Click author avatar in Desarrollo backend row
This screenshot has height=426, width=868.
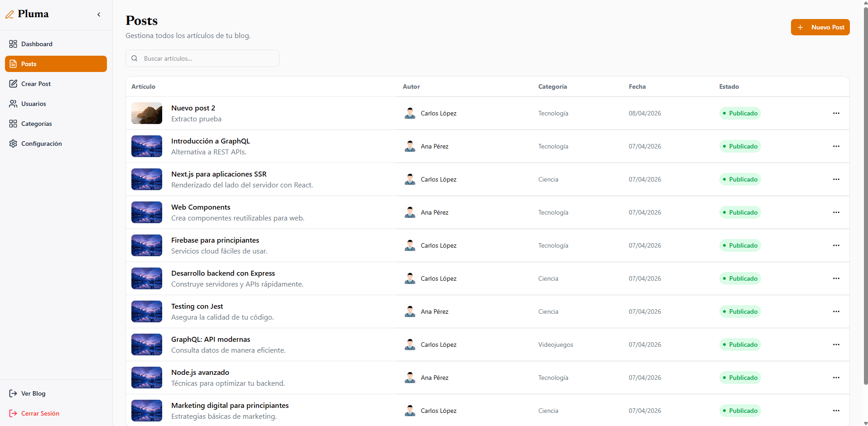[x=410, y=278]
